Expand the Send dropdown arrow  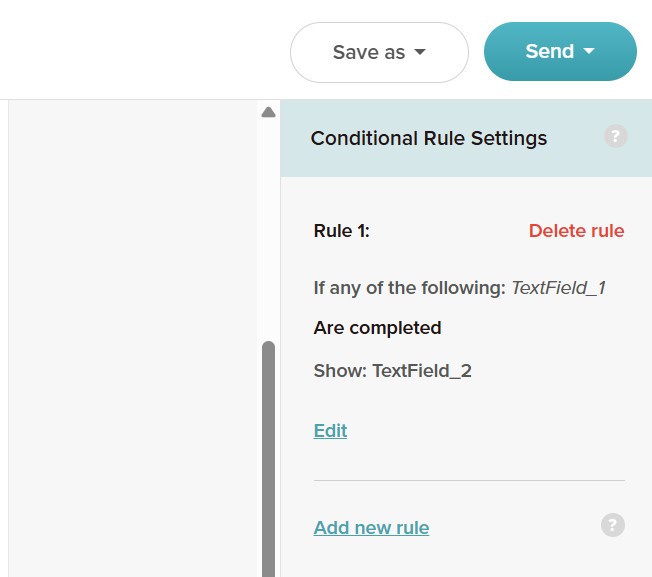point(589,51)
